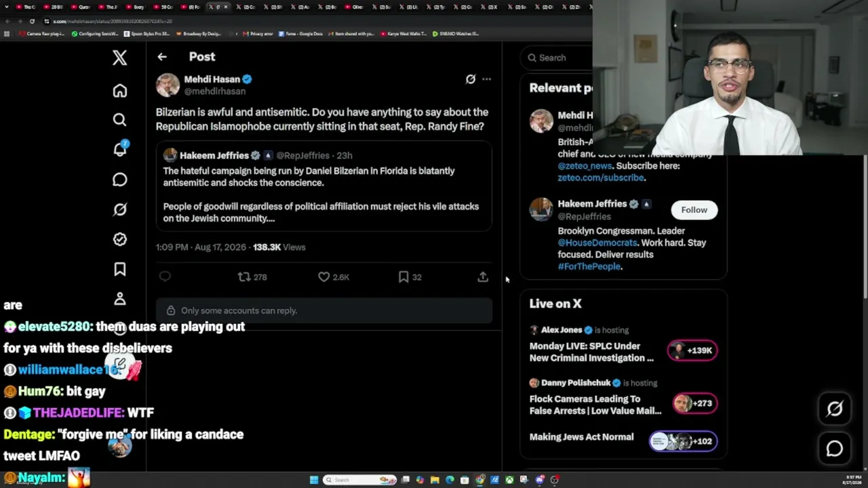Open Discord from the taskbar
This screenshot has width=868, height=488.
(539, 480)
